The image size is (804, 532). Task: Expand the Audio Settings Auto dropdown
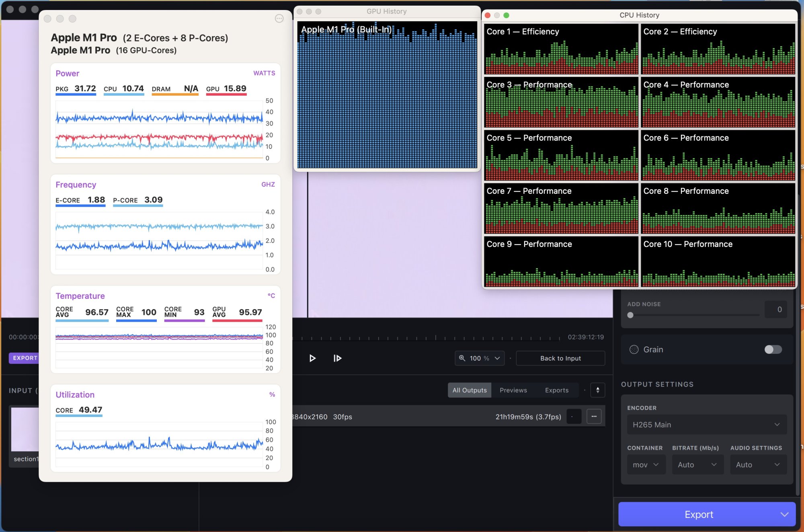click(x=757, y=465)
